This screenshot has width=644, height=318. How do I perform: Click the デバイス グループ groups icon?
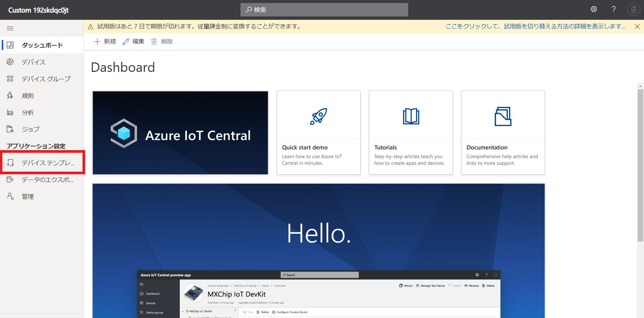coord(10,79)
